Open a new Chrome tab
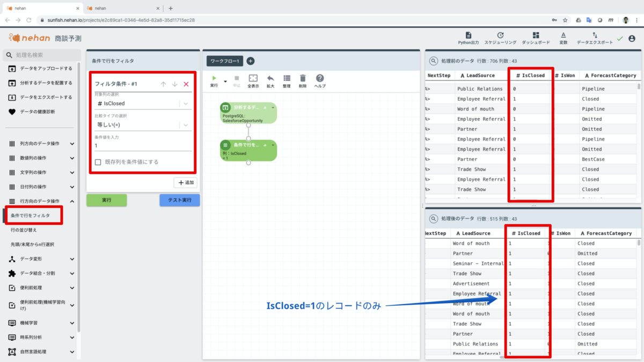Screen dimensions: 644x362 pos(171,8)
